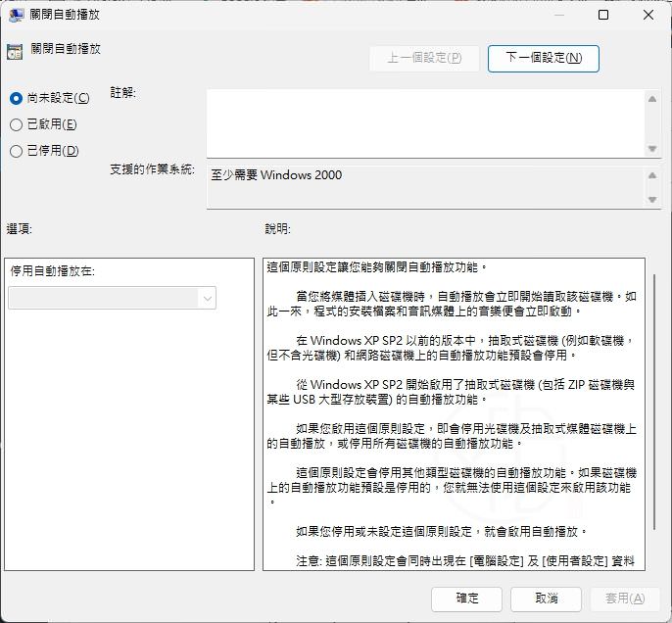Click into the 註解 comment text box

pos(425,123)
